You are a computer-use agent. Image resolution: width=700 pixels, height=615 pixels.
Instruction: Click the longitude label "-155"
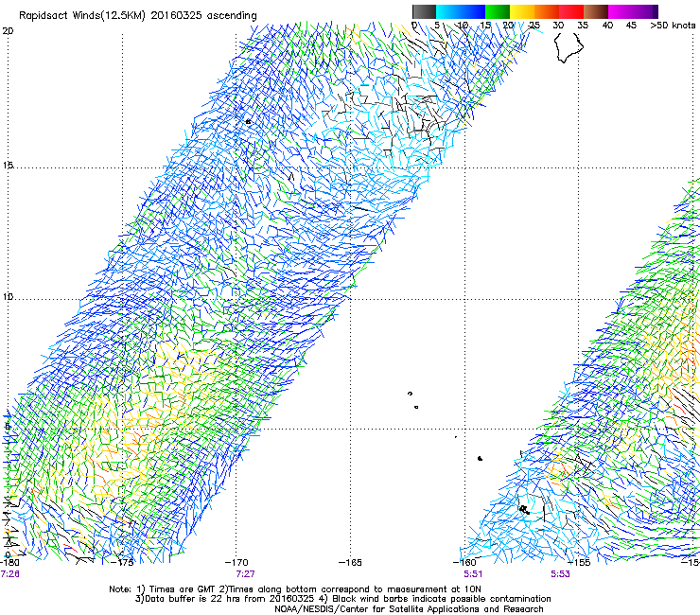pyautogui.click(x=579, y=562)
